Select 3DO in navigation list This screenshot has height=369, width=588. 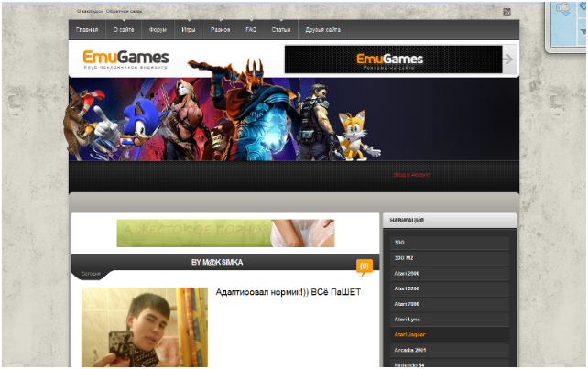click(x=450, y=243)
